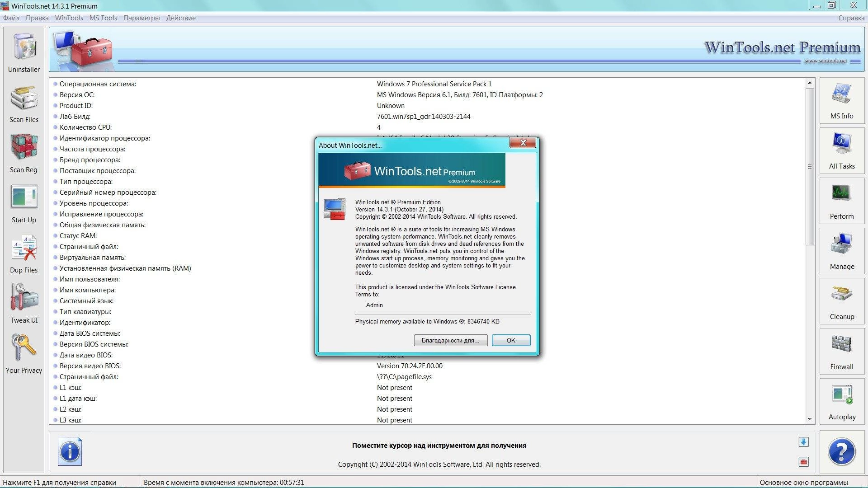Viewport: 868px width, 488px height.
Task: Click the Благодарности для... button
Action: tap(450, 340)
